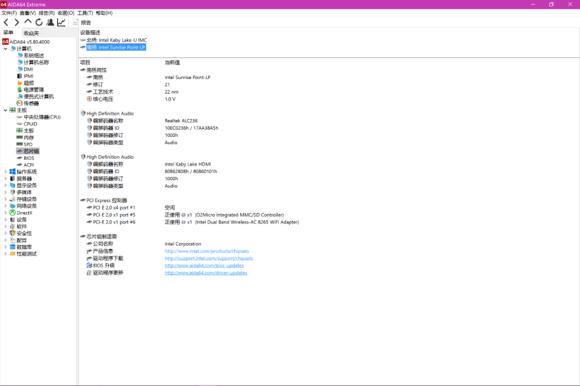This screenshot has height=386, width=580.
Task: Select the highlighted chipset item under 主板
Action: click(x=28, y=151)
